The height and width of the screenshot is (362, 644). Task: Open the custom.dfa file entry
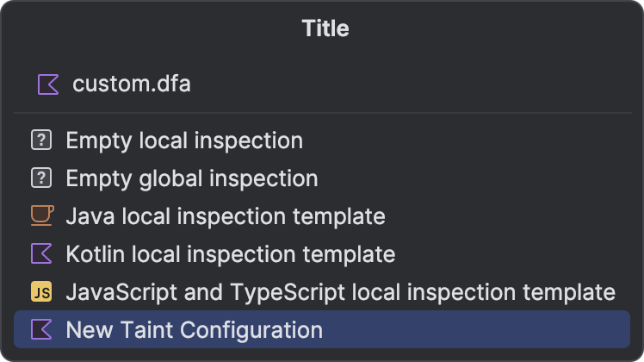click(322, 84)
